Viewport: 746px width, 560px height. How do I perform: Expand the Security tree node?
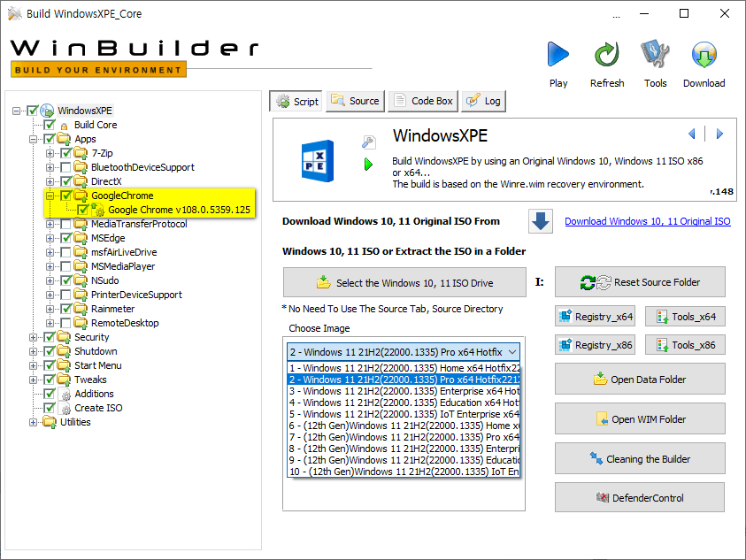tap(33, 337)
